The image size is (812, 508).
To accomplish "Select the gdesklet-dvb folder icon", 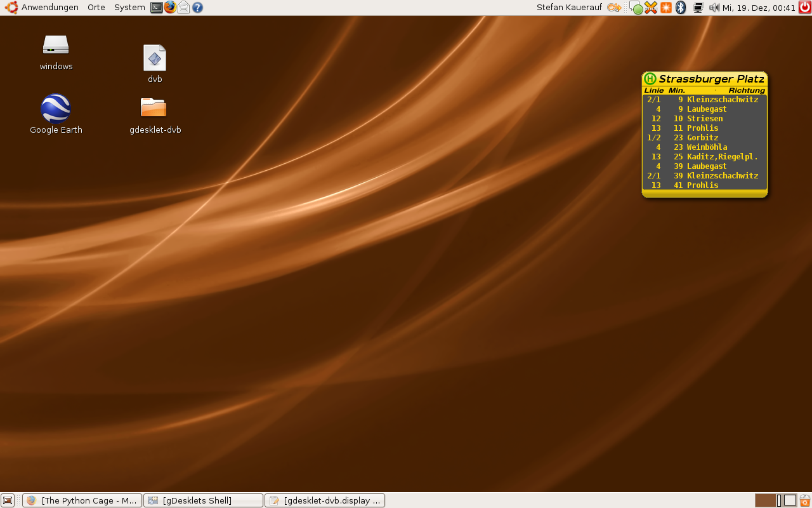I will [x=155, y=116].
